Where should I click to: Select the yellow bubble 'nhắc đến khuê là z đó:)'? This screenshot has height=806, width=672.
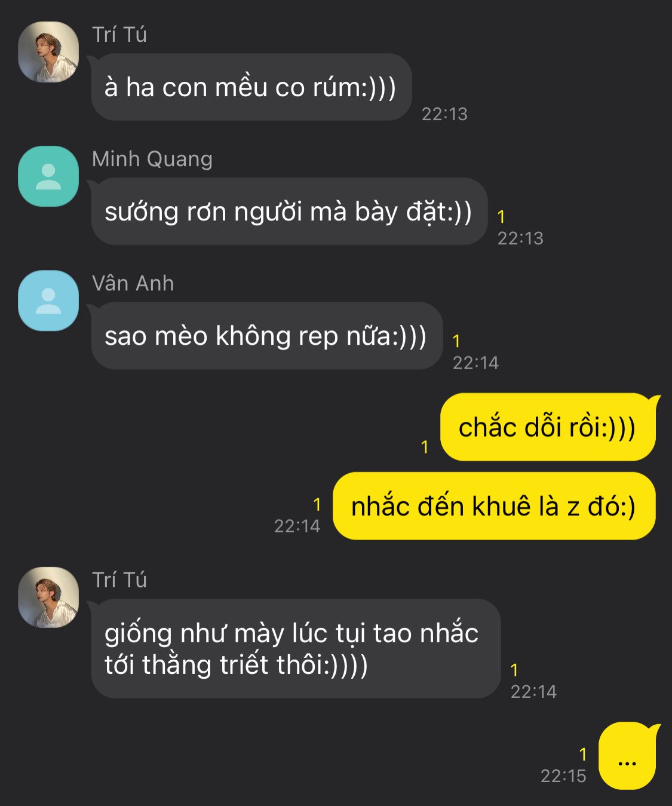494,506
